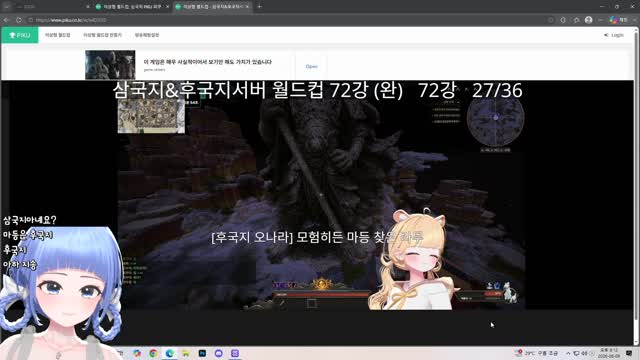Open Chrome from the Windows taskbar

point(153,353)
